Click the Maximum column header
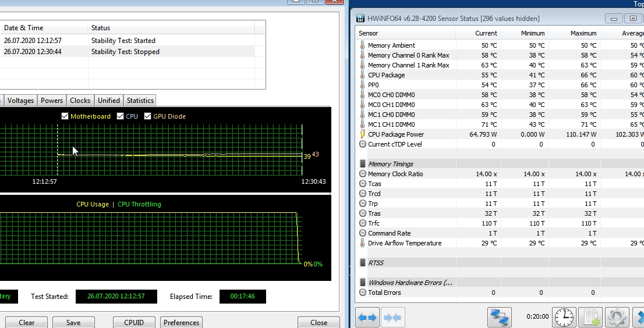This screenshot has width=644, height=328. pyautogui.click(x=574, y=33)
